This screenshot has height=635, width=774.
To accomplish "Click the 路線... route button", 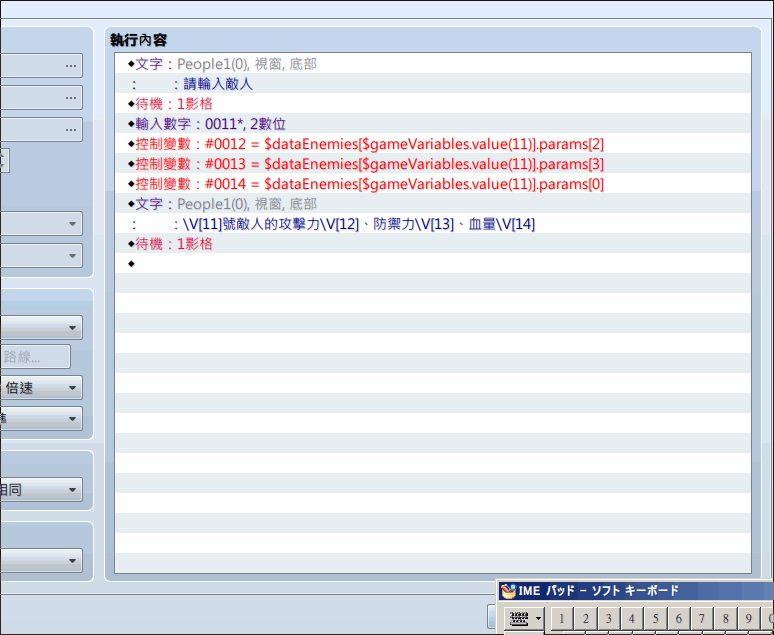I will [35, 357].
